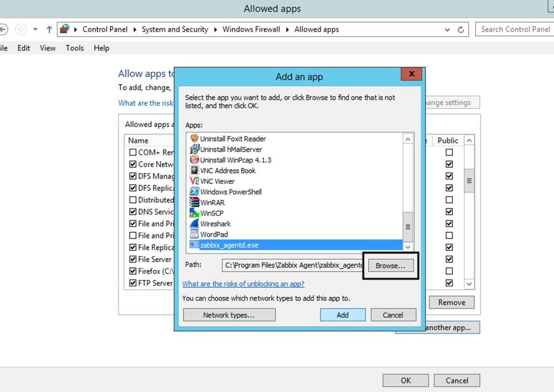Click the Uninstall Foxit Reader icon
Image resolution: width=554 pixels, height=392 pixels.
[x=194, y=138]
